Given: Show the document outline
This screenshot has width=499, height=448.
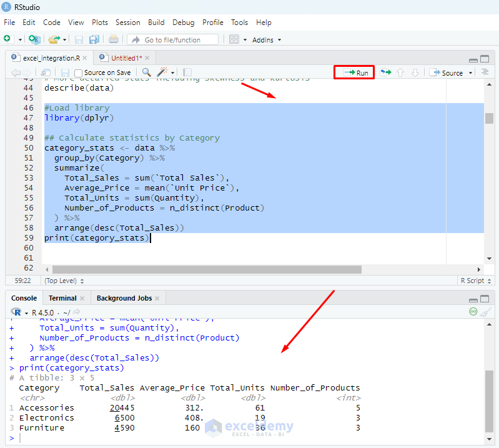Looking at the screenshot, I should [x=485, y=72].
